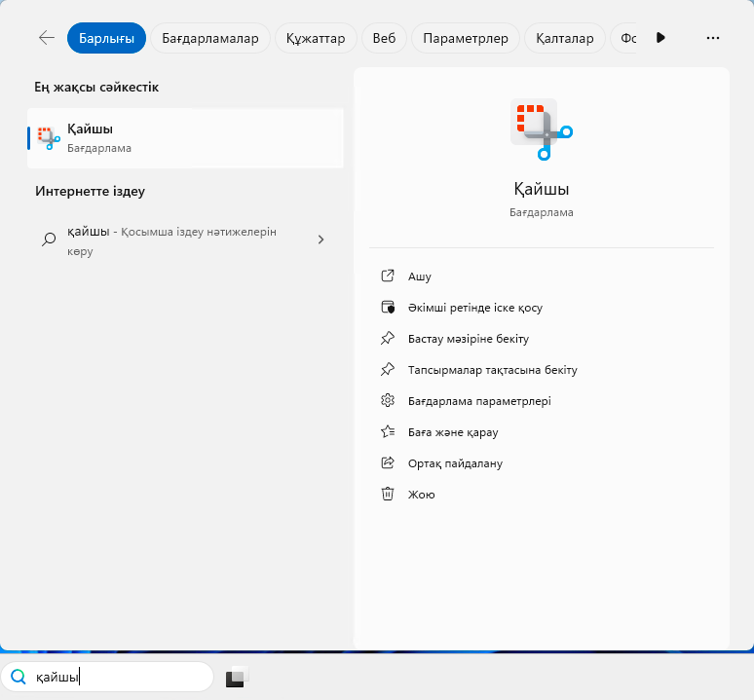Open the Қалталар filter tab
Screen dimensions: 754x700
(566, 38)
